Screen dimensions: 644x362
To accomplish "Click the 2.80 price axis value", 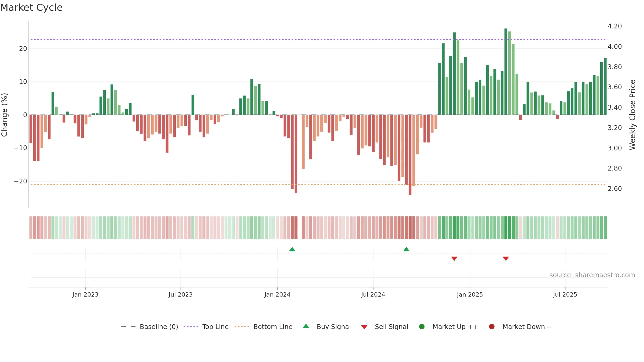I will pyautogui.click(x=615, y=168).
